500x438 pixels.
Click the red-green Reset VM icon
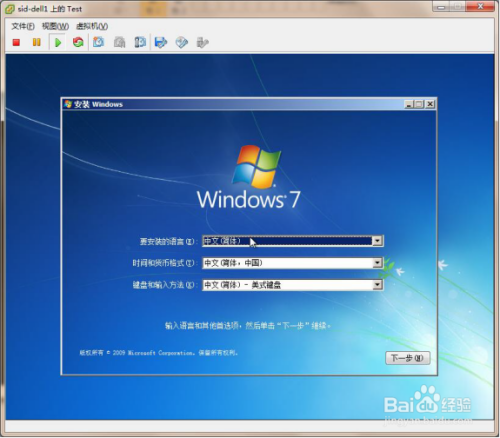[78, 42]
